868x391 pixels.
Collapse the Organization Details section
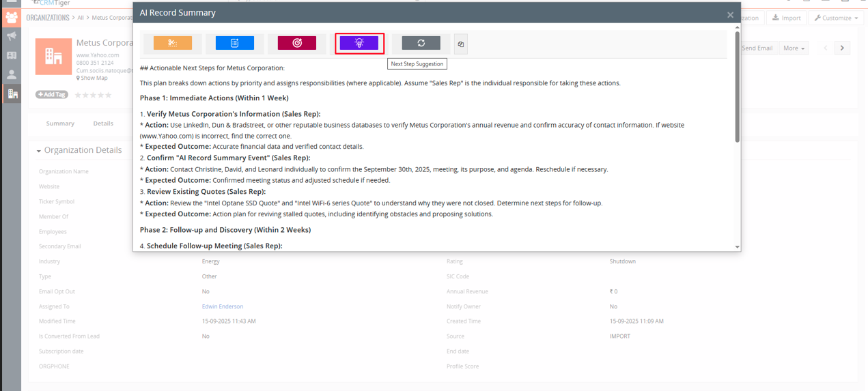coord(39,151)
